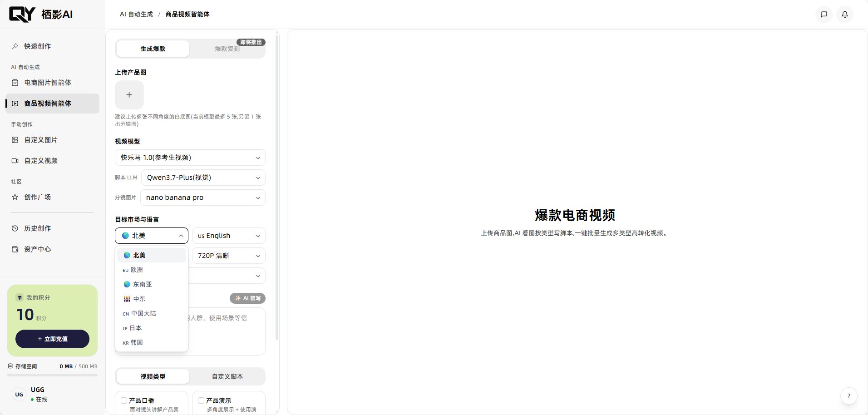
Task: Click the 10 积分 points value
Action: point(31,315)
